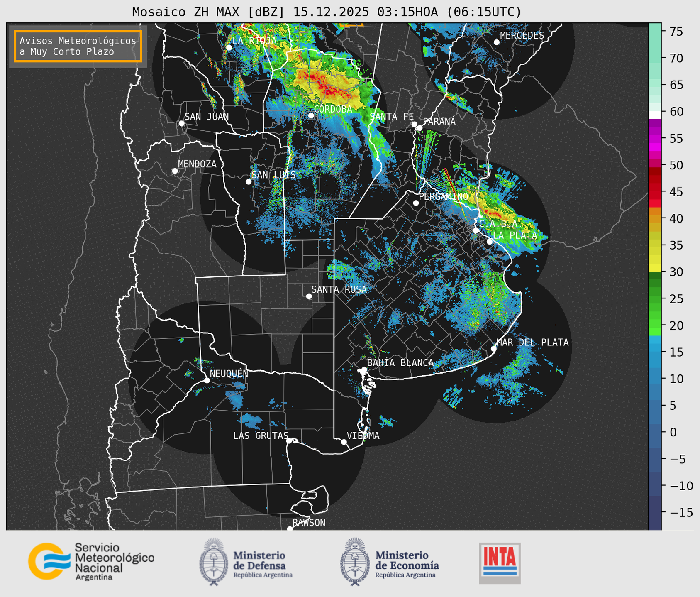The image size is (700, 597).
Task: Click the Neuquén city marker dot
Action: coord(207,380)
